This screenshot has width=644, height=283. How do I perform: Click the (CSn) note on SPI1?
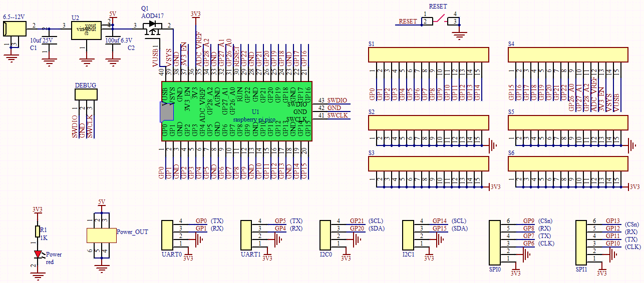632,224
